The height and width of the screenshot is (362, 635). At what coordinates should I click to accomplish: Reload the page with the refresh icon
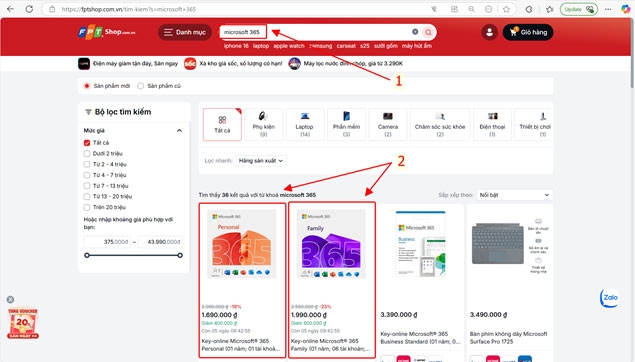29,9
